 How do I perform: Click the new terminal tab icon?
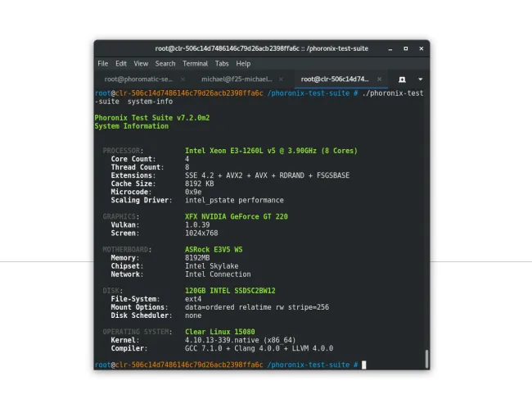[x=402, y=79]
